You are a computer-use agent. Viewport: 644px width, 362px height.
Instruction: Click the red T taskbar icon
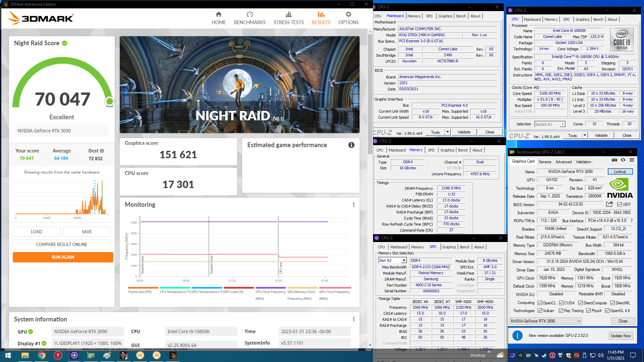58,355
